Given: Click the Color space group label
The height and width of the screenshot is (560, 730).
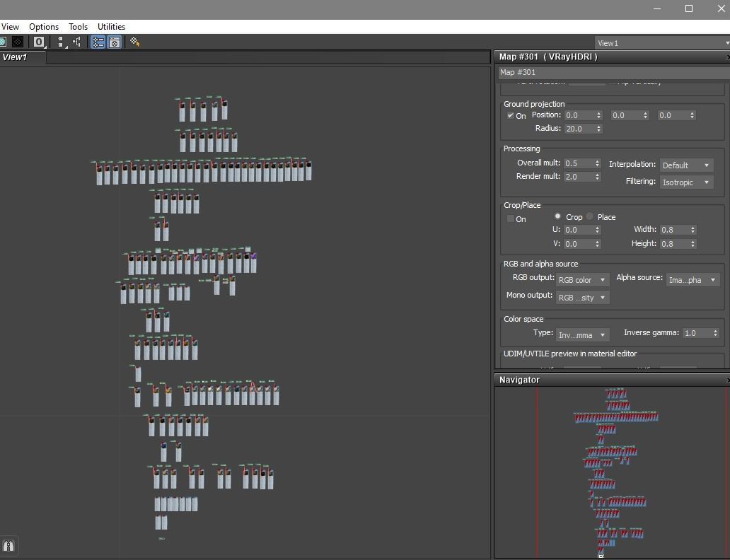Looking at the screenshot, I should [x=523, y=319].
